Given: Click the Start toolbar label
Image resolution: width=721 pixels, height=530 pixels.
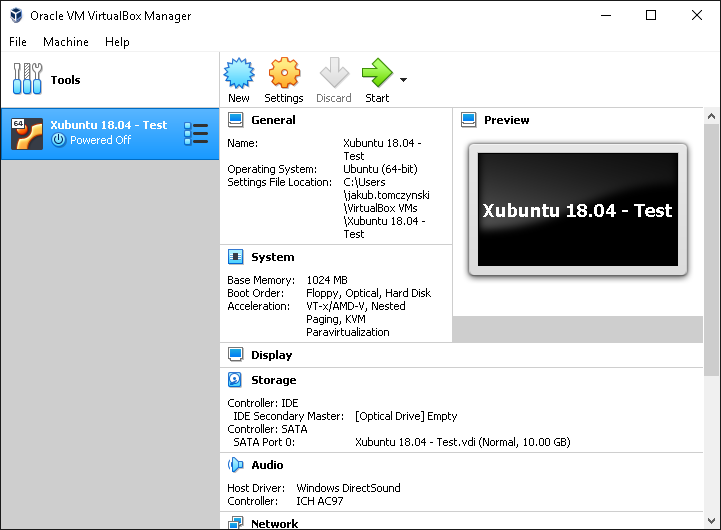Looking at the screenshot, I should pyautogui.click(x=377, y=98).
